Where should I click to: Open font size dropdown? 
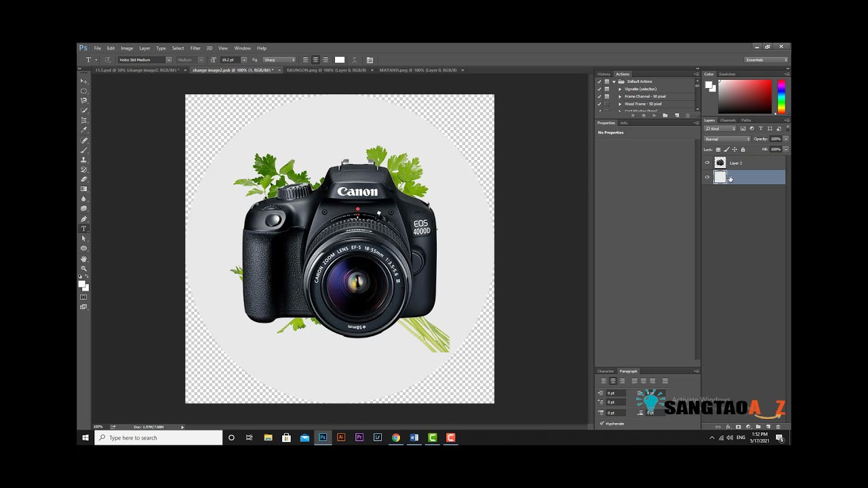[244, 60]
